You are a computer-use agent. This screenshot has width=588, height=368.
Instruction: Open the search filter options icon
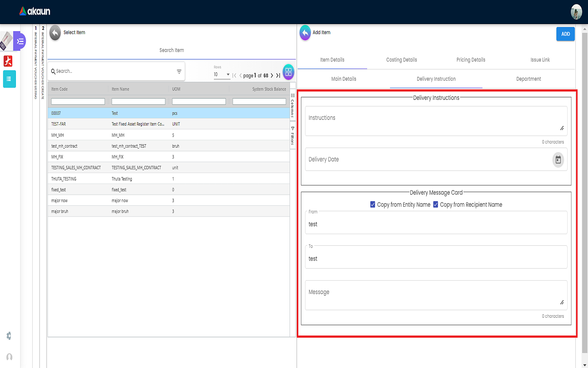click(179, 72)
